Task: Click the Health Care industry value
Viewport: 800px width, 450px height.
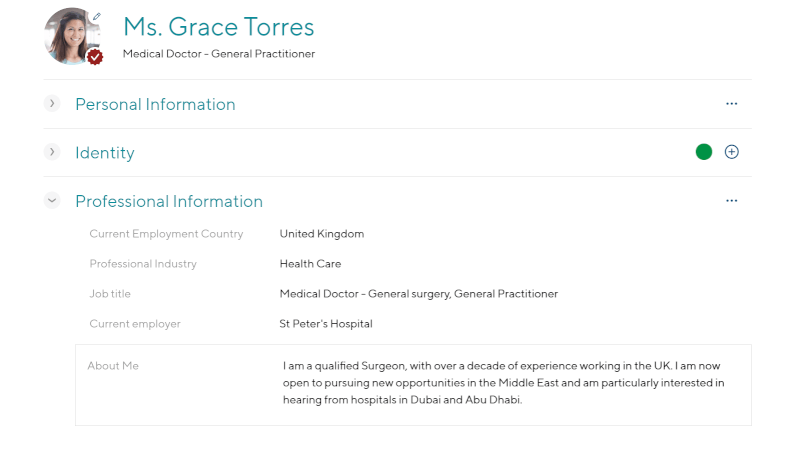Action: coord(310,264)
